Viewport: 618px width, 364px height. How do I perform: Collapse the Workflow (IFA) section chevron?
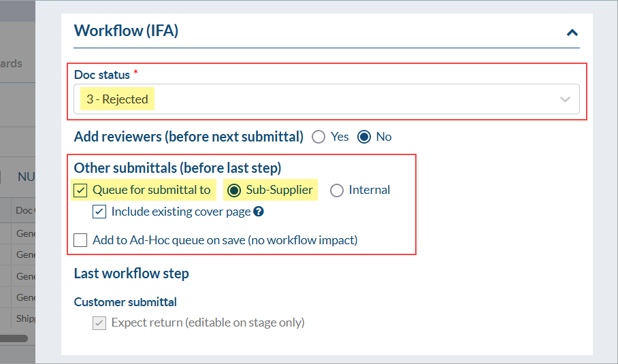pos(572,32)
